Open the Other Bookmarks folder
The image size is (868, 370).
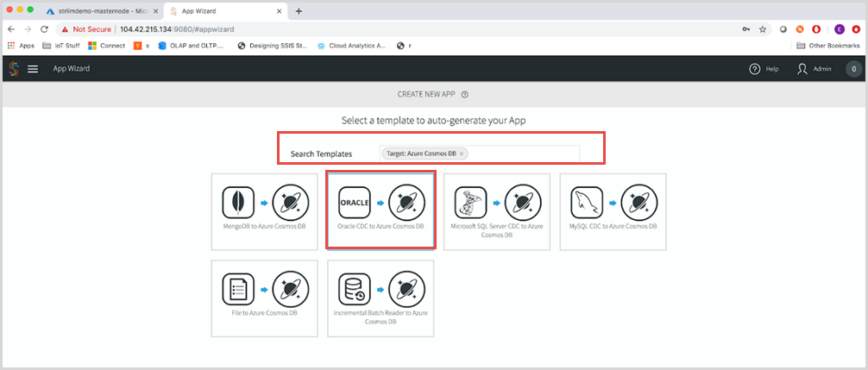(x=828, y=46)
